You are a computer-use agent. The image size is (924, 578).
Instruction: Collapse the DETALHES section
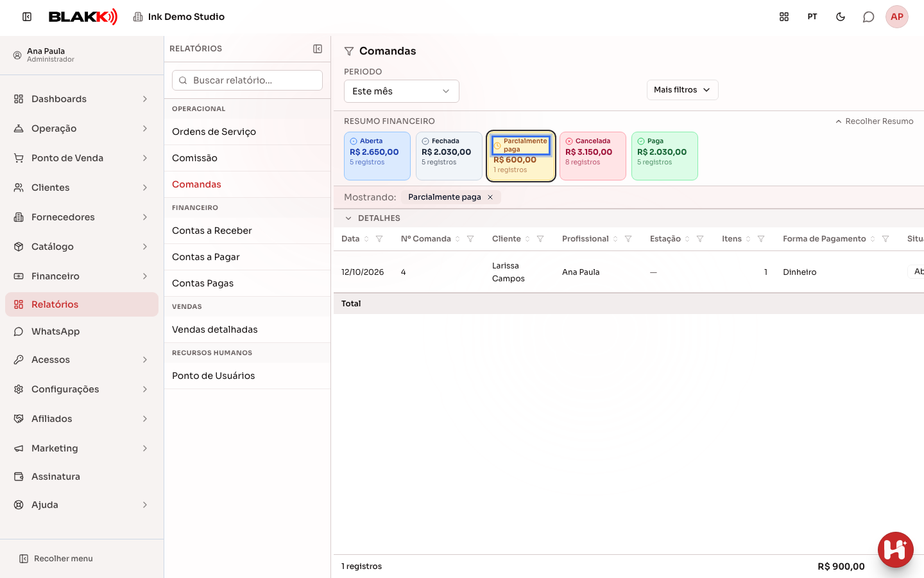(372, 218)
